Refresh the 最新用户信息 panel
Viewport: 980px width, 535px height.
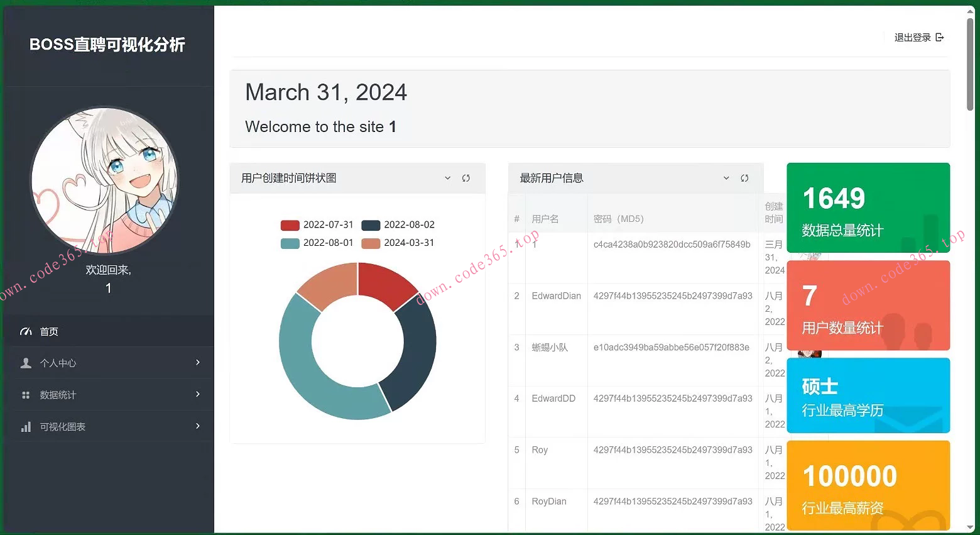[744, 178]
